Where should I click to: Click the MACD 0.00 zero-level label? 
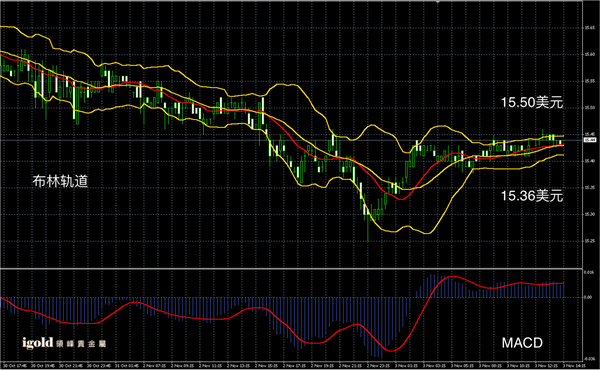tap(588, 297)
